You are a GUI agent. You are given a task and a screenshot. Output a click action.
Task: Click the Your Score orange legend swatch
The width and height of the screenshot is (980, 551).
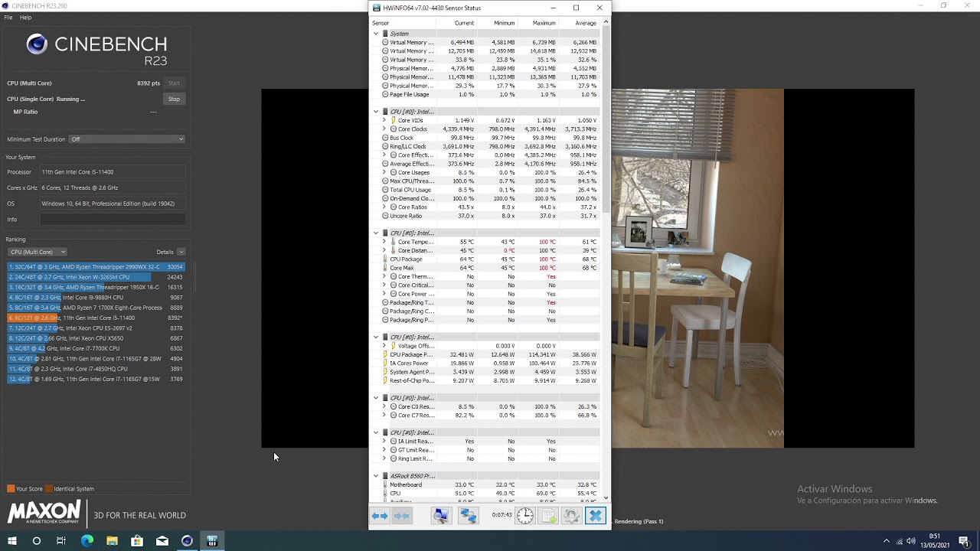[11, 489]
